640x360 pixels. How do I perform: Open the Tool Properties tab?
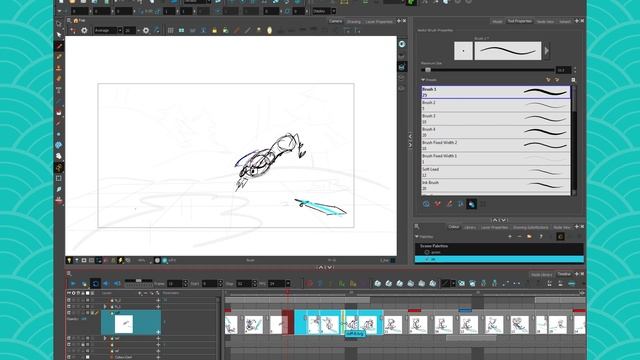[519, 21]
